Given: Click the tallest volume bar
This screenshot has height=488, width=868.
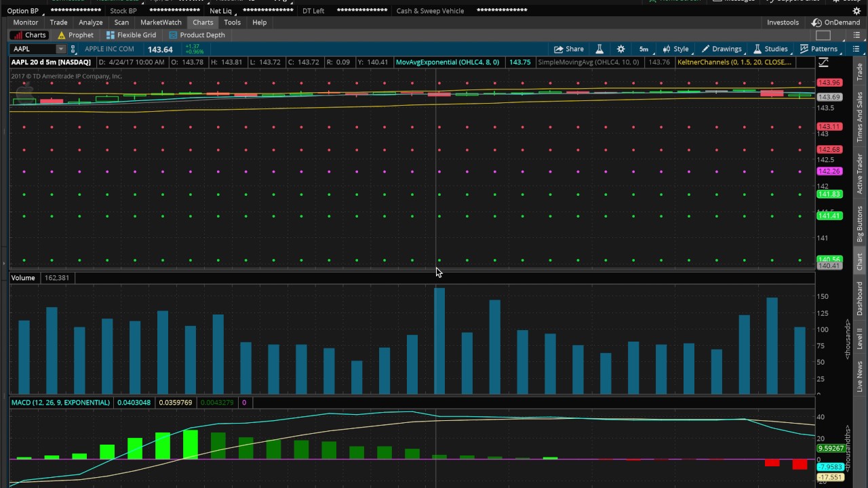Looking at the screenshot, I should pyautogui.click(x=439, y=341).
